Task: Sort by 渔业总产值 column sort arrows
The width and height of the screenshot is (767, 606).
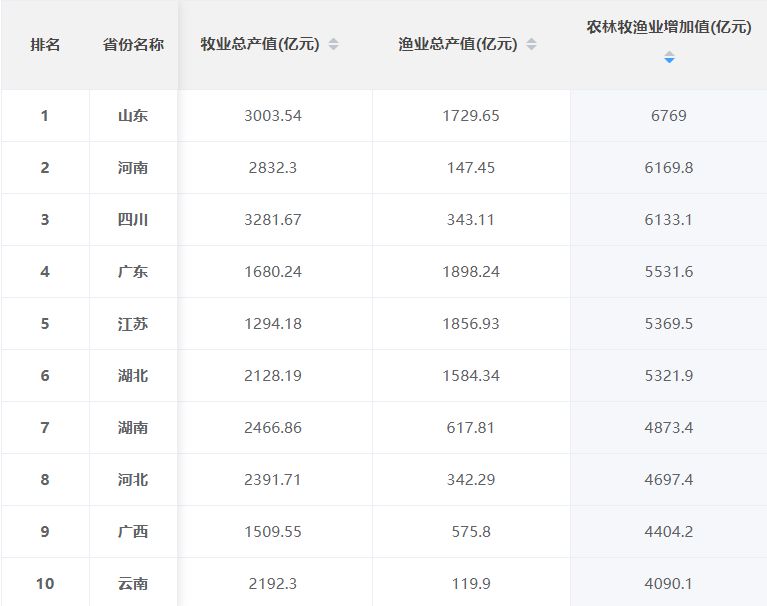Action: (x=531, y=44)
